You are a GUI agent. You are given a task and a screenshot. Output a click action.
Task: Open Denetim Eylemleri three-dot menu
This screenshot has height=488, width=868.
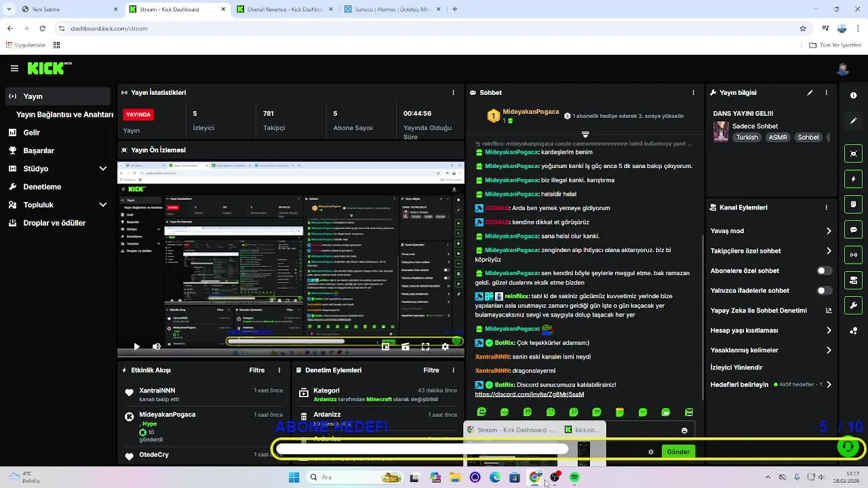(x=454, y=370)
